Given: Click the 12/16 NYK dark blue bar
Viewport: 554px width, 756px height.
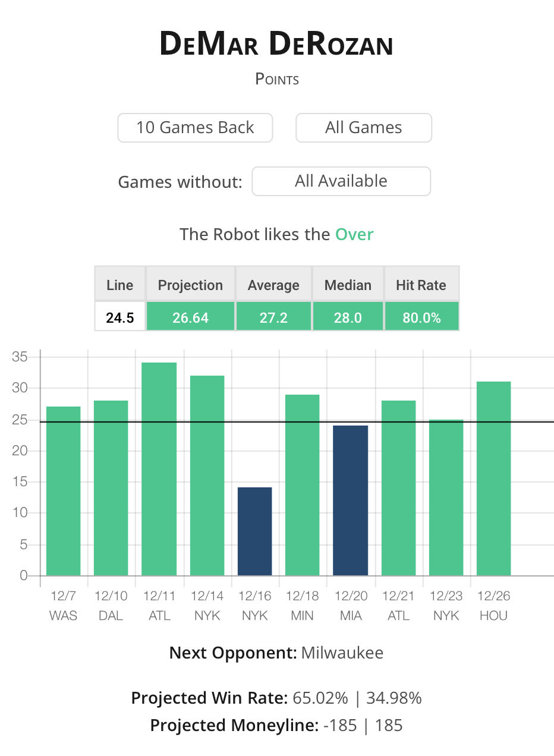Looking at the screenshot, I should coord(255,531).
